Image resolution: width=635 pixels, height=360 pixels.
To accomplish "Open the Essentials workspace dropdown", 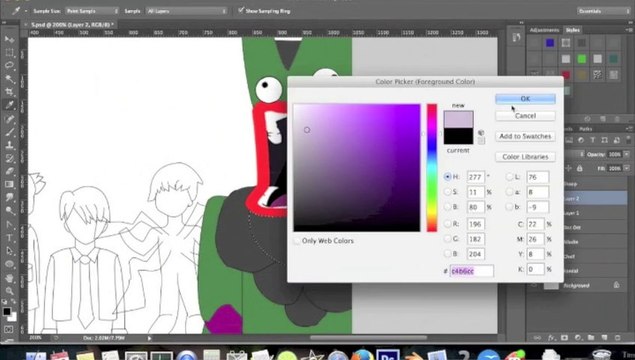I will (x=603, y=11).
